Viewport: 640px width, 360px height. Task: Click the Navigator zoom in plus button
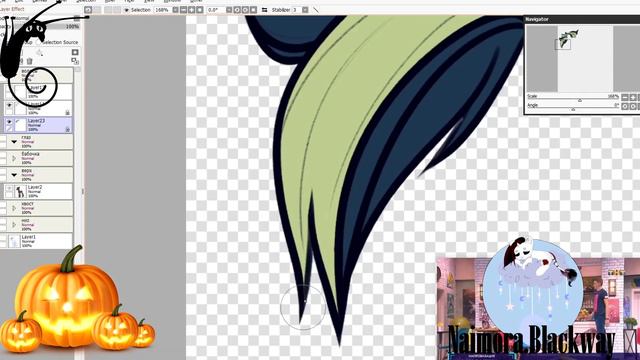click(633, 97)
